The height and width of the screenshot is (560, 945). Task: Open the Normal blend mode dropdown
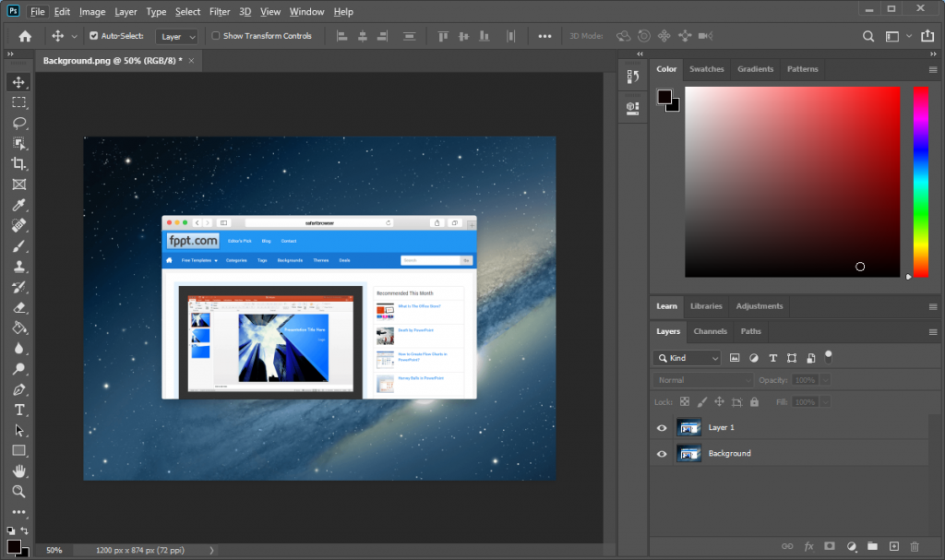click(x=704, y=380)
